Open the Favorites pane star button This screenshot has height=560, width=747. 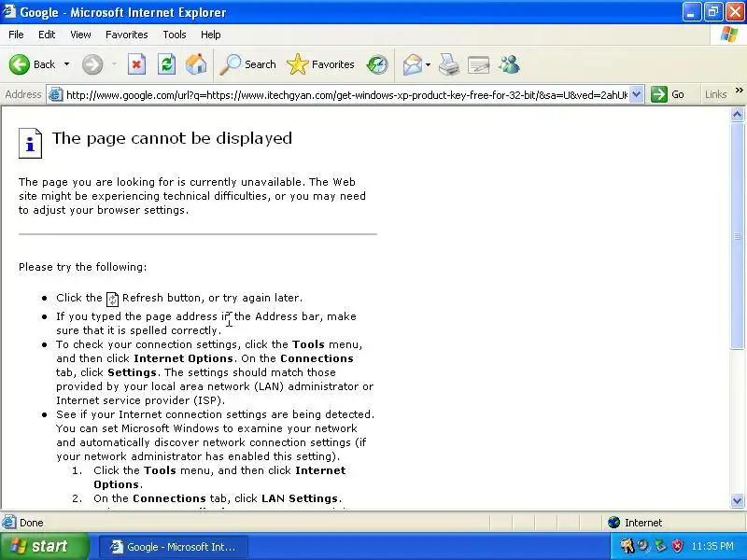point(320,64)
